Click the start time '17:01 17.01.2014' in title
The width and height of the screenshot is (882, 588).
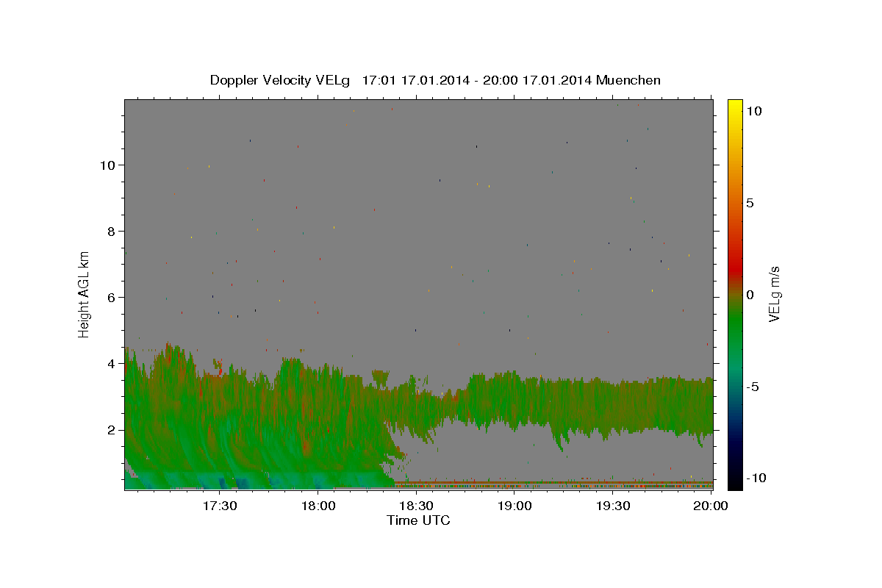415,80
